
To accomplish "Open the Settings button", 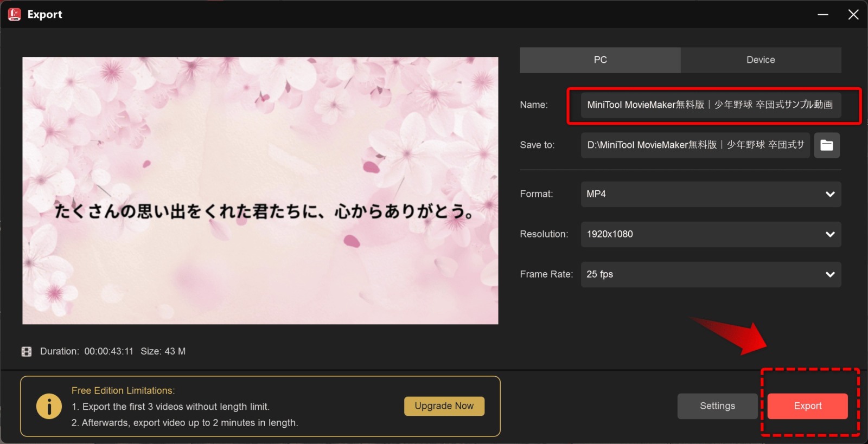I will [717, 406].
